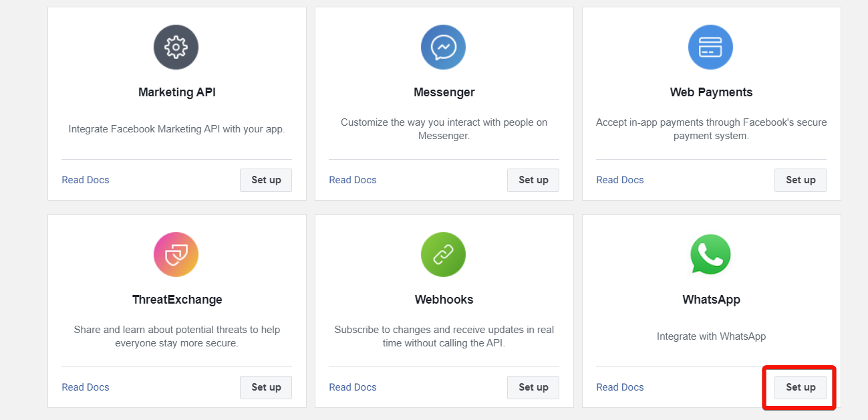Open the WhatsApp Read Docs link
The height and width of the screenshot is (420, 868).
[x=620, y=387]
